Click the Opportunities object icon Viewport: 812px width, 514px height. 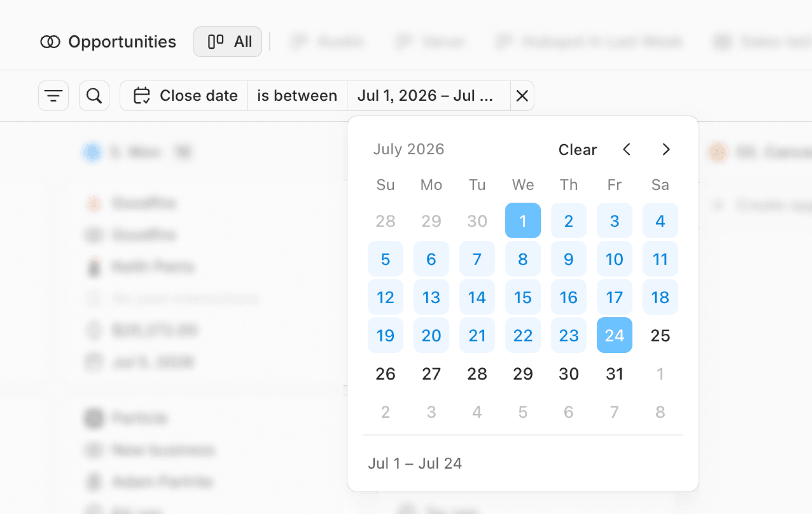[x=50, y=42]
